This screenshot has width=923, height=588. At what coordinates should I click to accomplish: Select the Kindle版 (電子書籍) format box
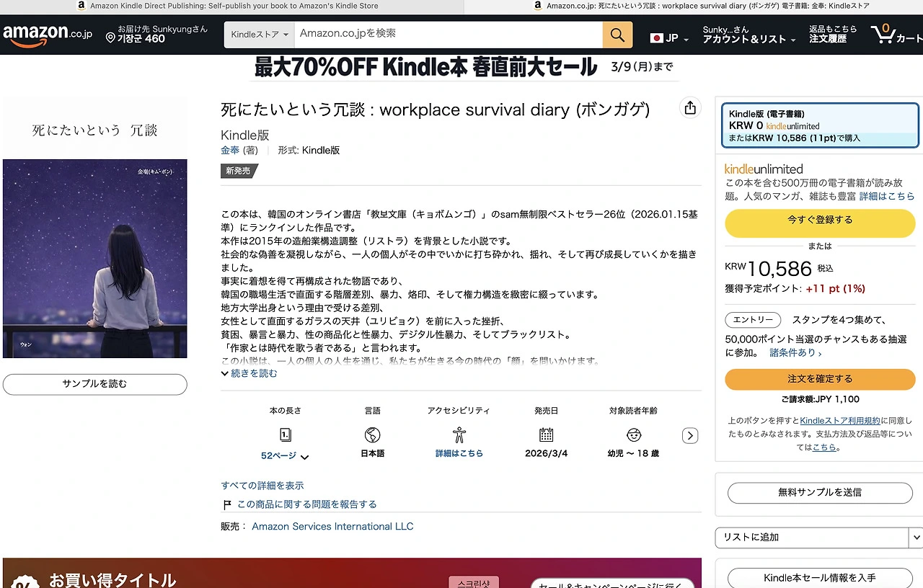[820, 125]
